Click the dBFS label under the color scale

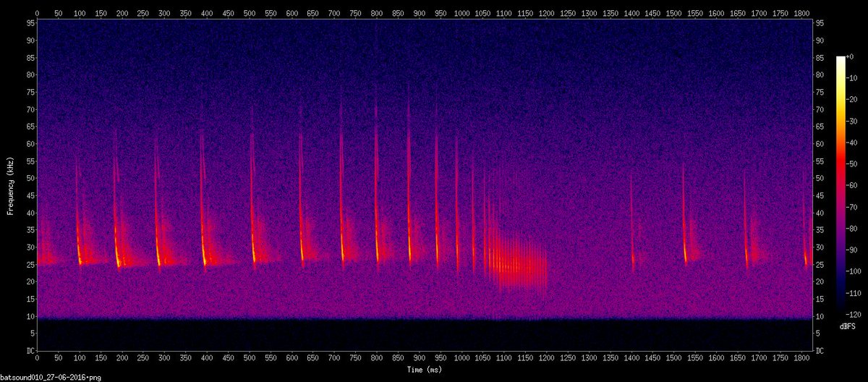pos(847,326)
